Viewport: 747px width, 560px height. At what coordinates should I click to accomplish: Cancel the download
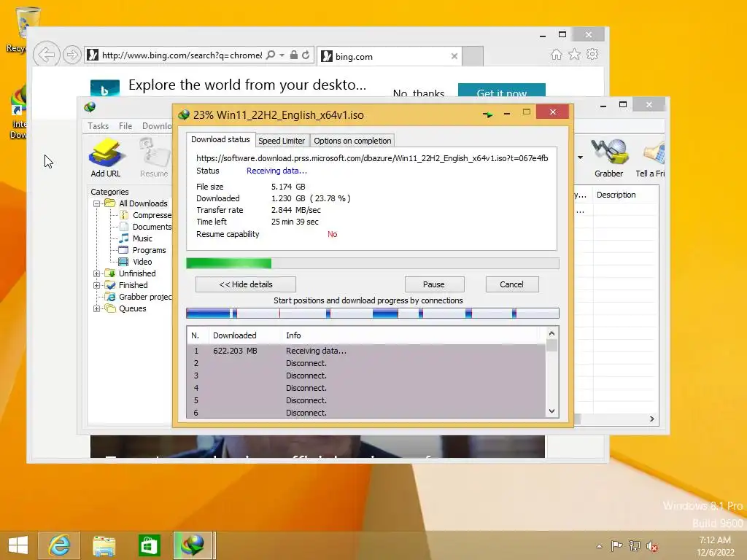[x=511, y=284]
